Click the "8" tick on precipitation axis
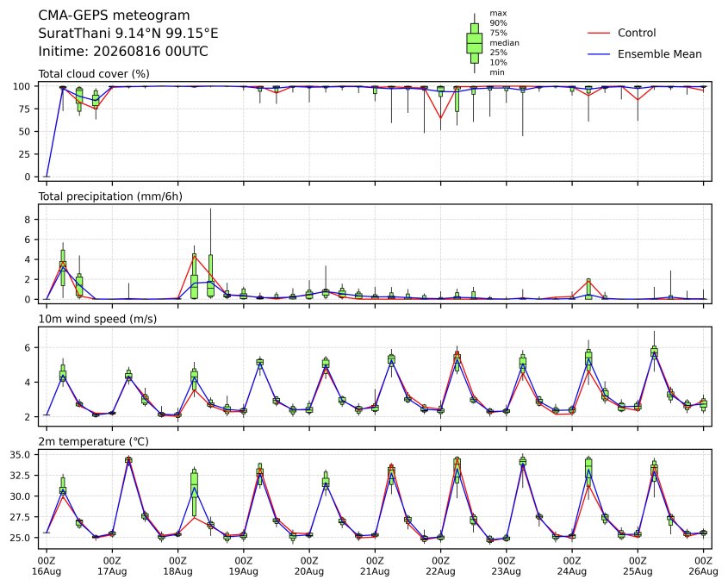Image resolution: width=728 pixels, height=586 pixels. 28,220
